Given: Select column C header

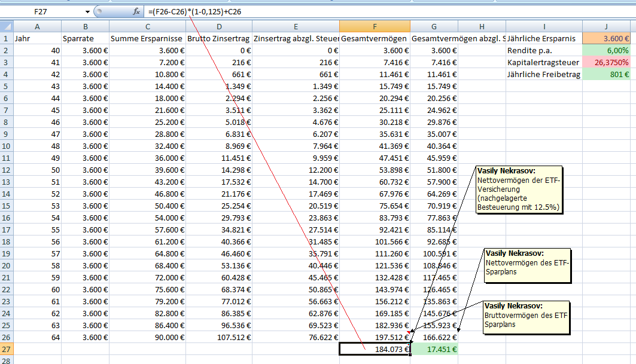Looking at the screenshot, I should tap(147, 26).
